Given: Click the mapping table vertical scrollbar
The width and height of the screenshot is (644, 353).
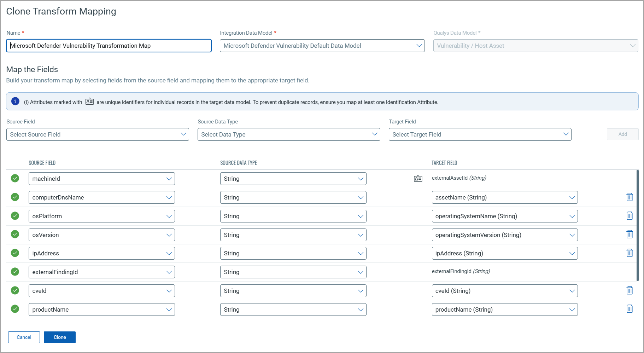Looking at the screenshot, I should [637, 225].
